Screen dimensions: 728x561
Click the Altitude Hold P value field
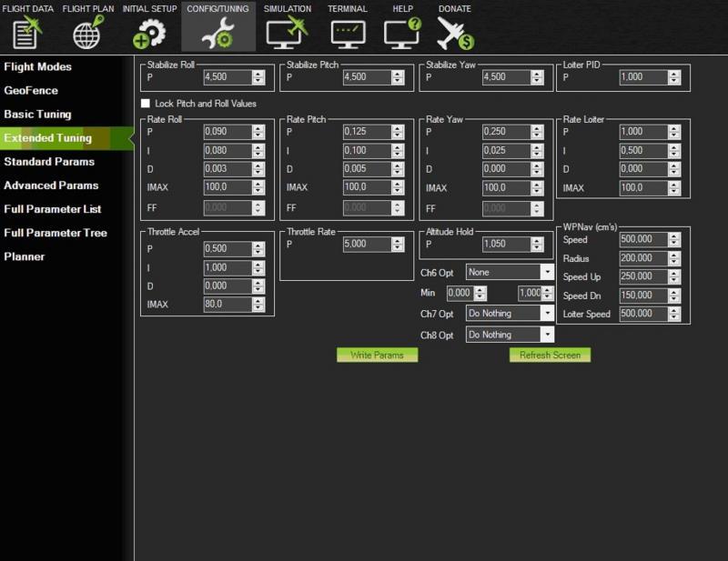click(x=507, y=245)
